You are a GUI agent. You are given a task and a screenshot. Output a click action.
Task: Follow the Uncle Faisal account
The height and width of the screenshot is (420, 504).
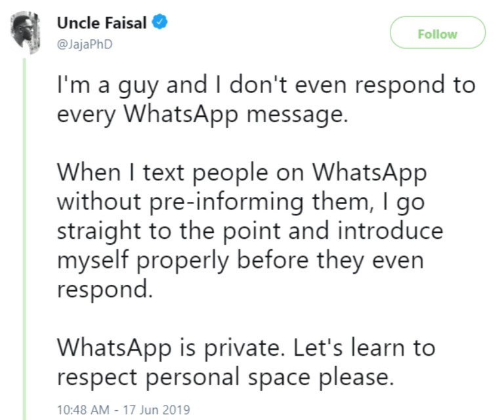pos(438,32)
